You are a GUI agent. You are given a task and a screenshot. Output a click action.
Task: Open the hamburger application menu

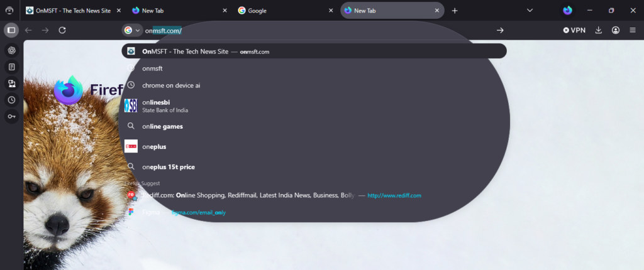(633, 30)
